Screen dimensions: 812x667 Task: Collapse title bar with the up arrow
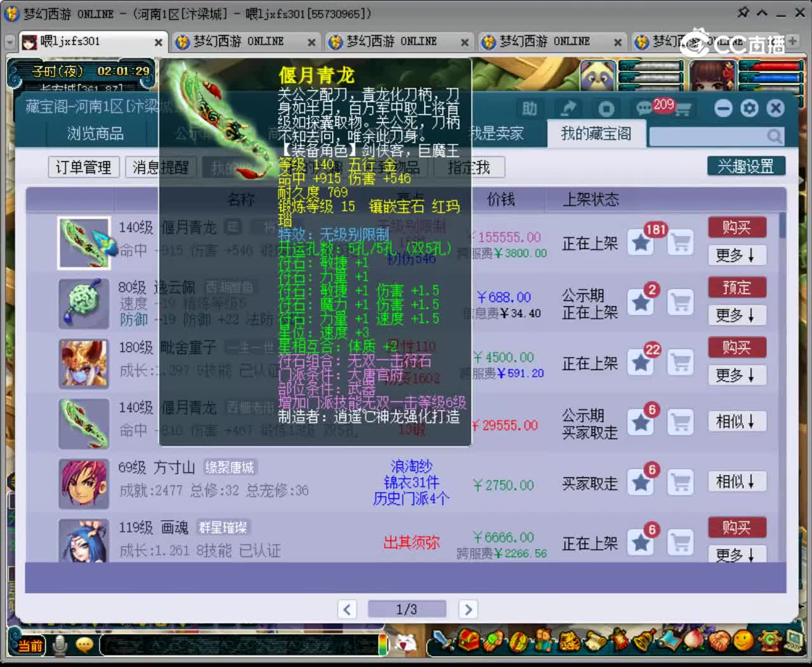[763, 13]
